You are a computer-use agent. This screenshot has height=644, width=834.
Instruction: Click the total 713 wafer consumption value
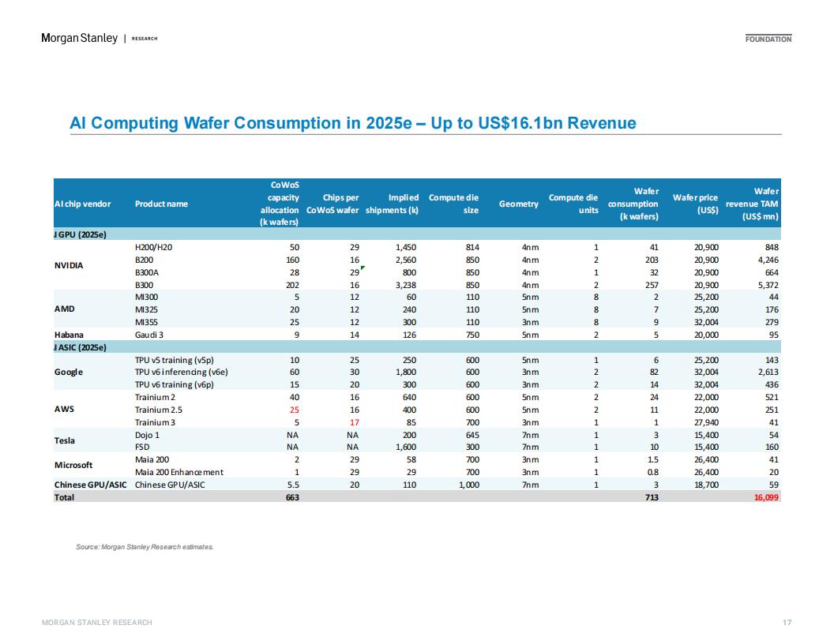652,497
